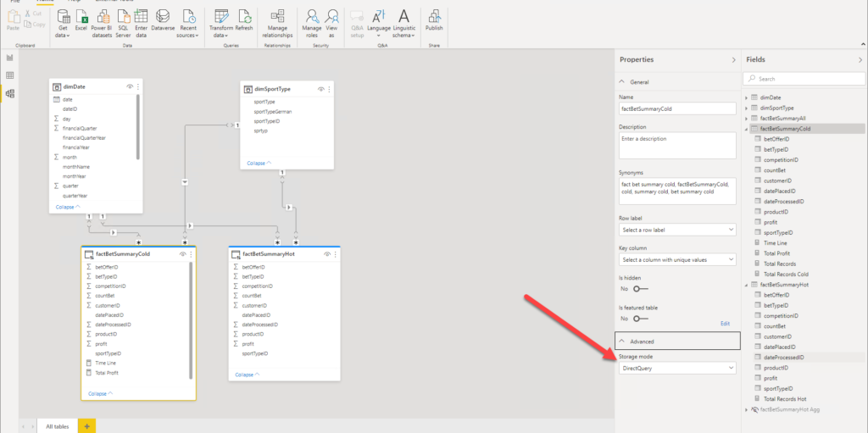This screenshot has width=868, height=433.
Task: Open the Enter data dialog
Action: 142,23
